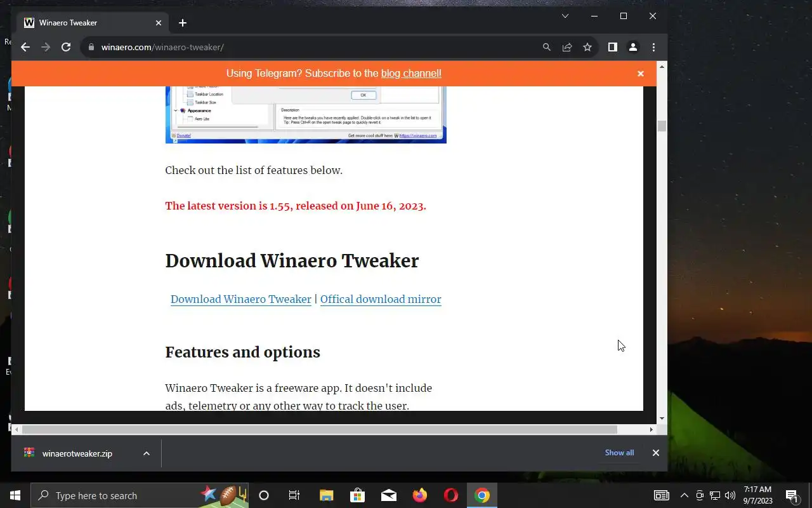
Task: Expand options for winaerotweaker.zip download
Action: pyautogui.click(x=147, y=453)
